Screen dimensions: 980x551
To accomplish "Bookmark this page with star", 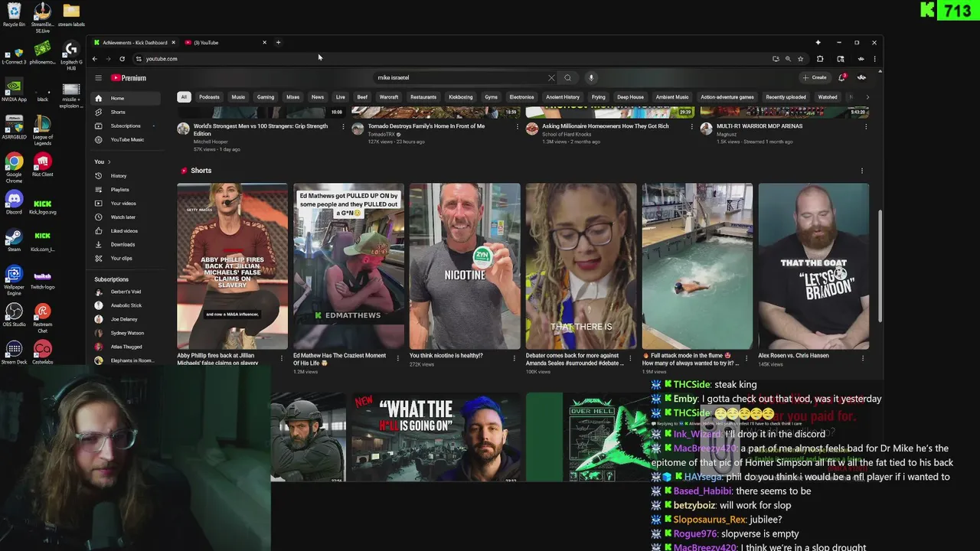I will click(801, 59).
